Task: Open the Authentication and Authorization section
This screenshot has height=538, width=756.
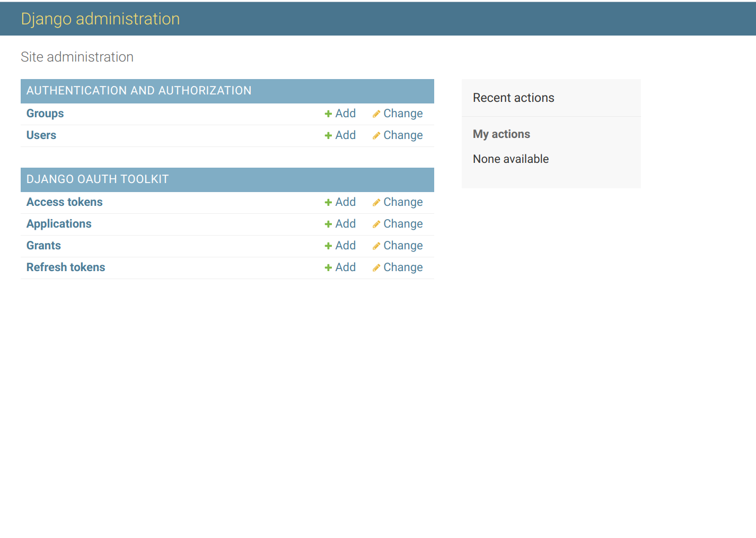Action: click(x=139, y=91)
